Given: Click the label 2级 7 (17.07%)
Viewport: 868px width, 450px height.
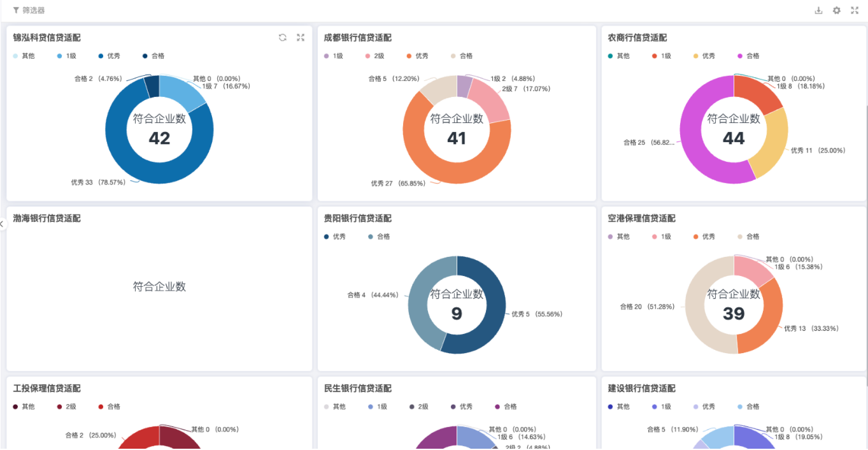Looking at the screenshot, I should [x=527, y=89].
